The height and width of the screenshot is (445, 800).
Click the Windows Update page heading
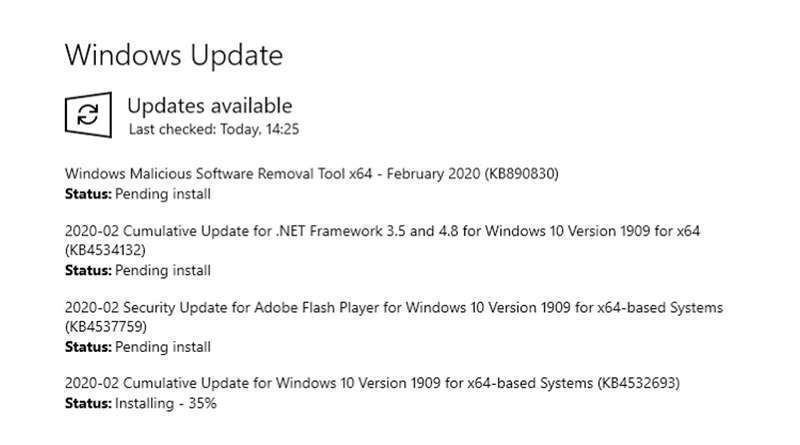click(174, 54)
